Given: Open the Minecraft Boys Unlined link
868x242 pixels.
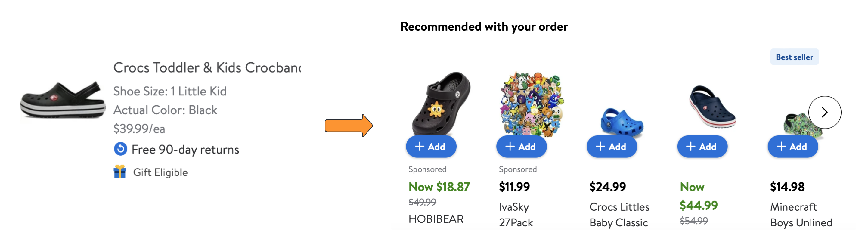Looking at the screenshot, I should [801, 215].
